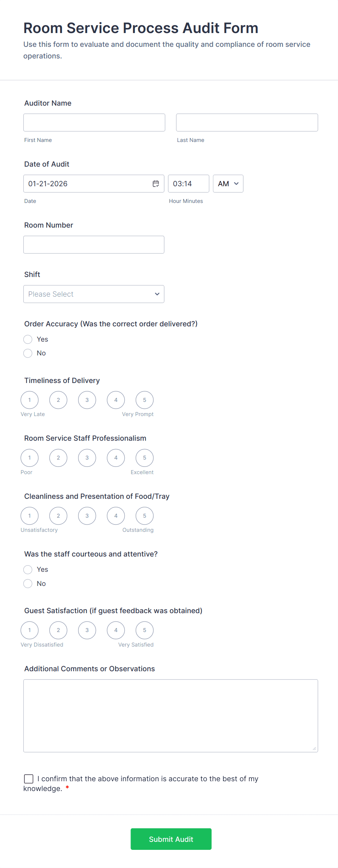Select Yes for Order Accuracy
The width and height of the screenshot is (338, 868).
coord(28,339)
